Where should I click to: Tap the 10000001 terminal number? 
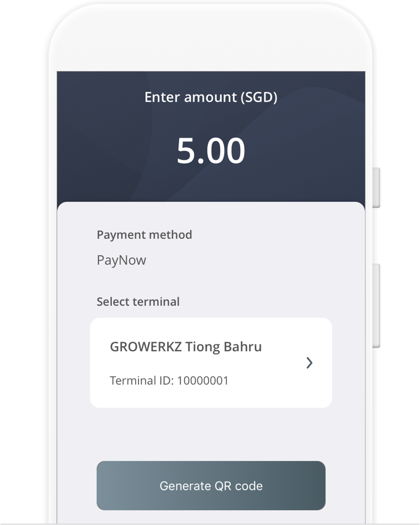click(x=202, y=380)
